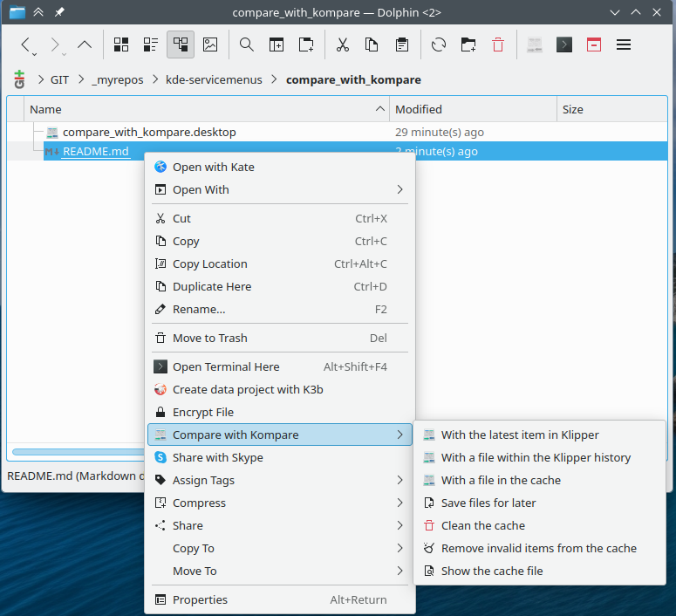Screen dimensions: 676x616
Task: Sort by Size column header
Action: 612,110
